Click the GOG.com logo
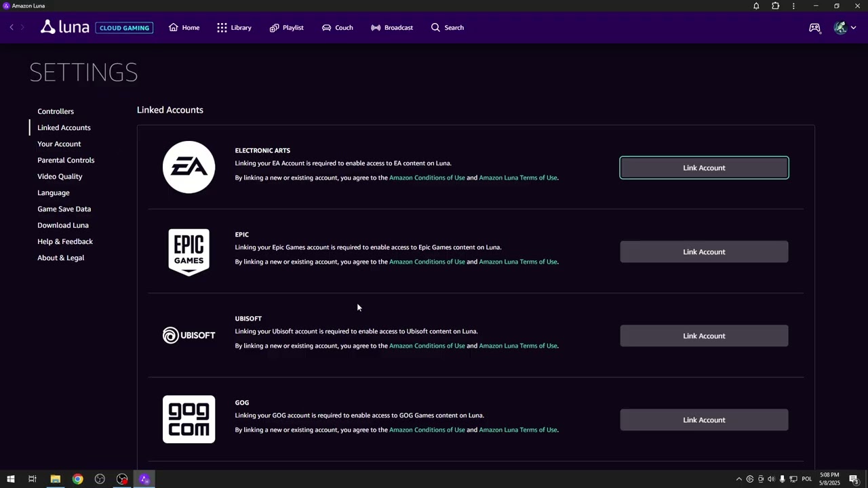Viewport: 868px width, 488px height. coord(189,420)
